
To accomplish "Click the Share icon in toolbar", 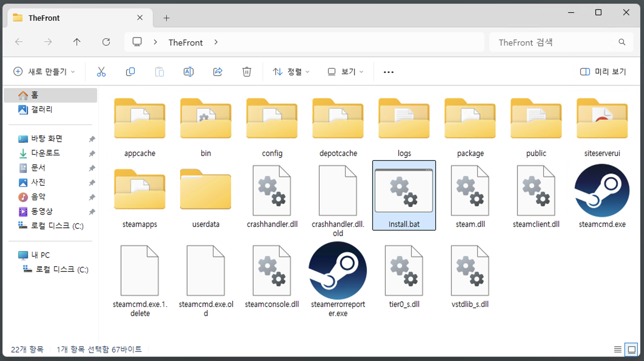I will pos(218,72).
